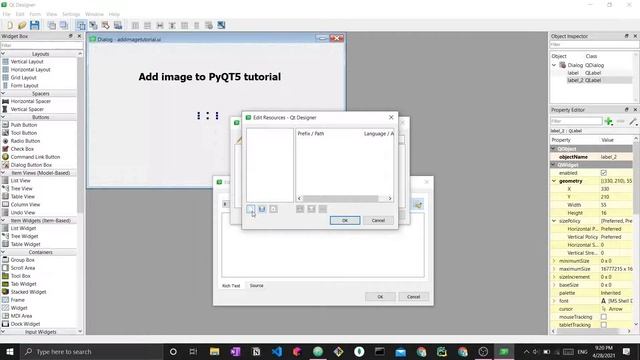Screen dimensions: 640x360
Task: Click Open Resource File icon in Edit Resources
Action: (x=262, y=209)
